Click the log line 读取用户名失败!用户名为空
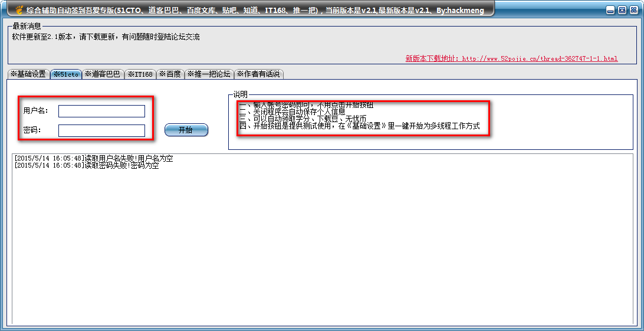The height and width of the screenshot is (331, 644). 93,159
